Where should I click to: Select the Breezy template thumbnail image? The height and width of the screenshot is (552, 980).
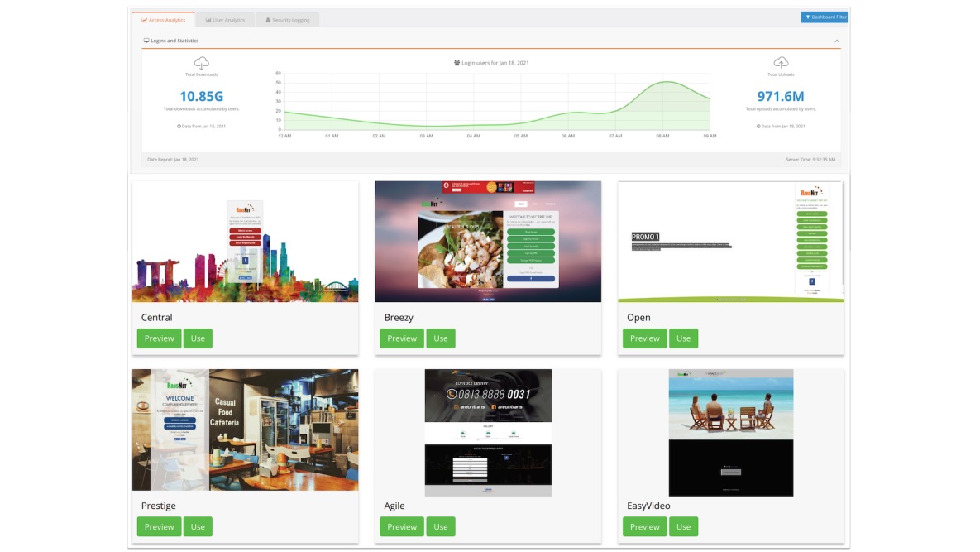click(488, 242)
